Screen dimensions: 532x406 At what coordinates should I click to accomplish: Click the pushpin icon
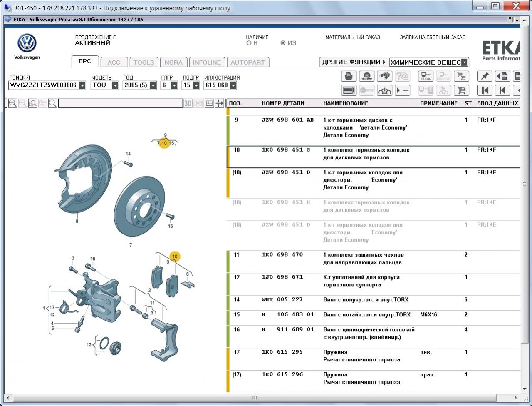pyautogui.click(x=485, y=76)
